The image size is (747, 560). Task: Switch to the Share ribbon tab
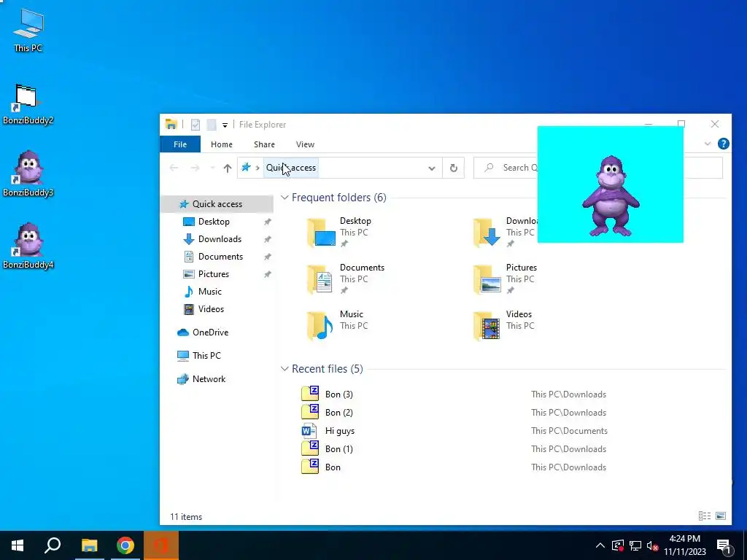[264, 144]
